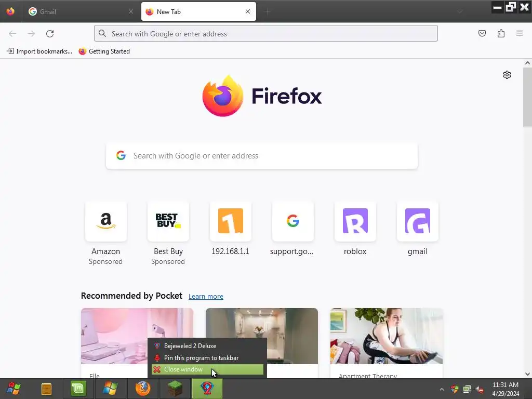
Task: Click Import bookmarks in the bookmarks toolbar
Action: click(39, 51)
